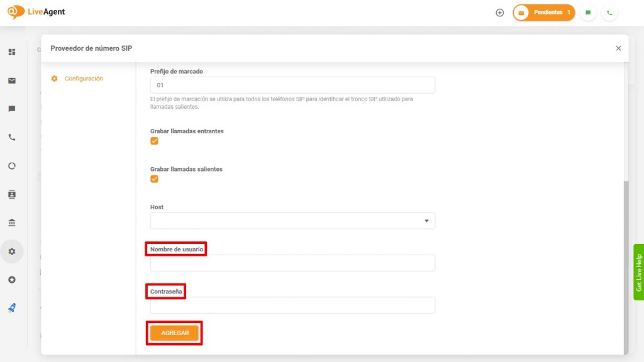This screenshot has width=644, height=362.
Task: Uncheck Grabar llamadas salientes
Action: pyautogui.click(x=154, y=179)
